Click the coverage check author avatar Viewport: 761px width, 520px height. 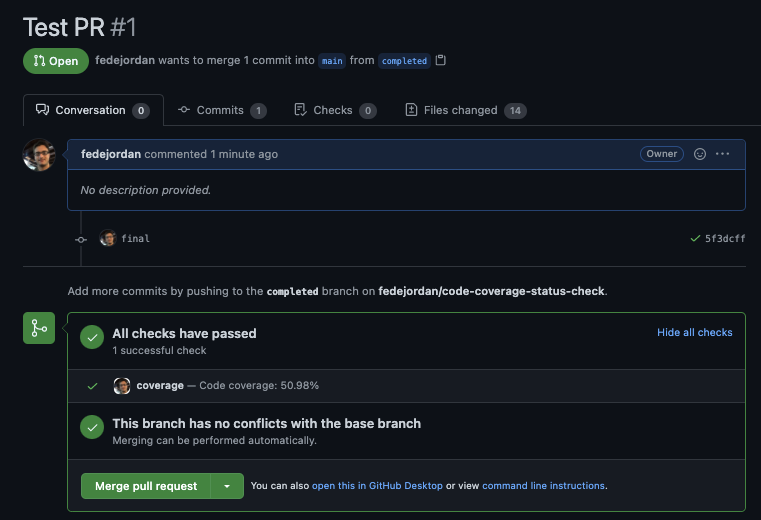(x=122, y=386)
